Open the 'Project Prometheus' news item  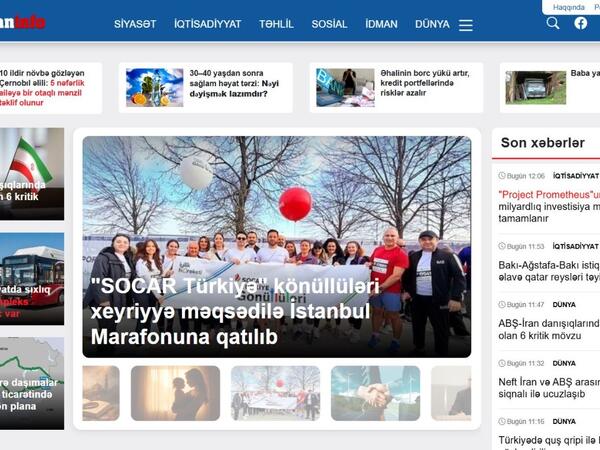click(x=549, y=206)
